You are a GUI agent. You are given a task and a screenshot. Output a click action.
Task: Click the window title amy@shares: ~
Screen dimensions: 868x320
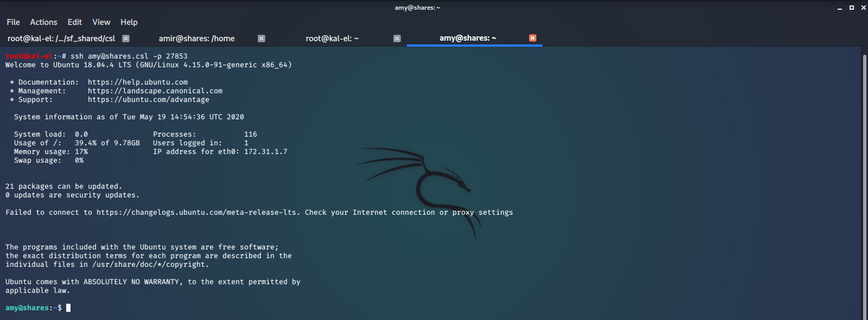click(x=417, y=8)
